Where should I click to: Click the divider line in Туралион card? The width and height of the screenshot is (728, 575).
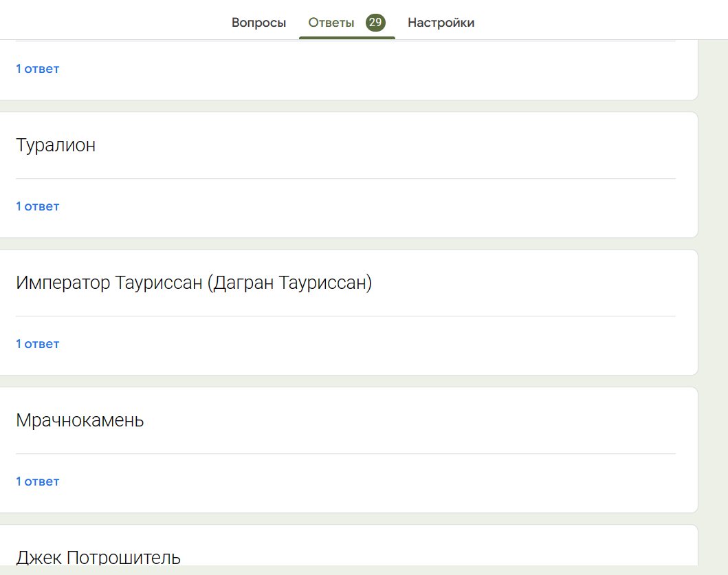(x=345, y=179)
